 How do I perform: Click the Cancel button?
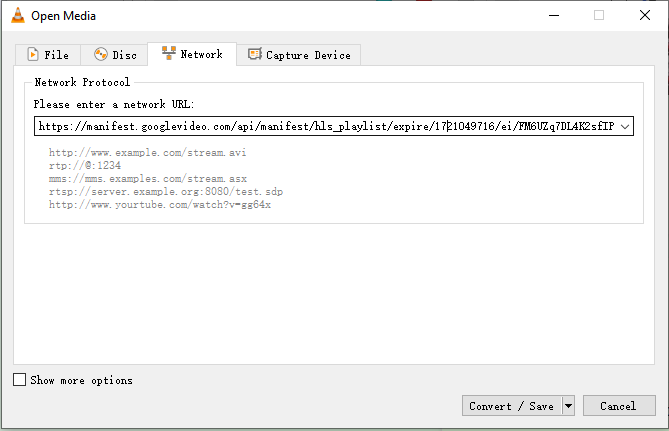click(x=617, y=406)
